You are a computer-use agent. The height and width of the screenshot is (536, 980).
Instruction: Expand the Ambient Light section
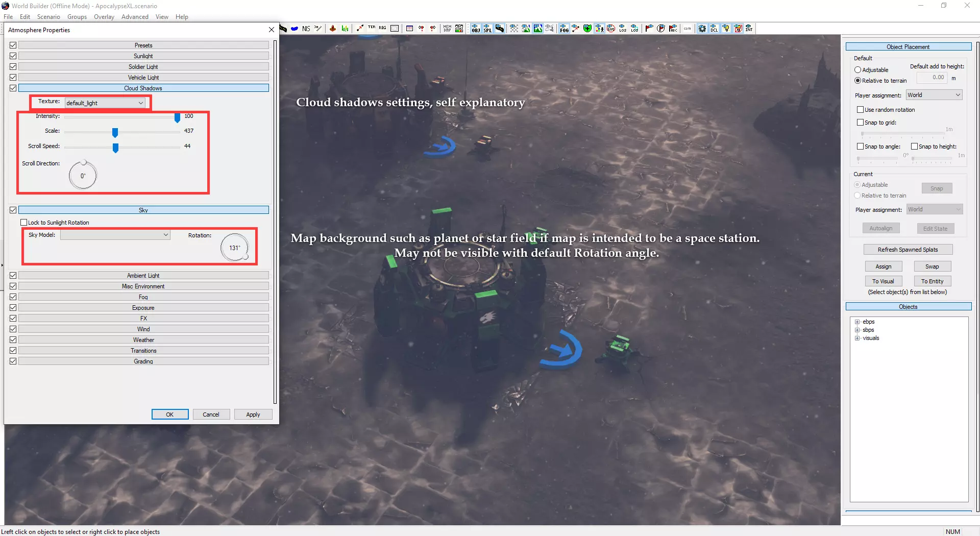(143, 276)
